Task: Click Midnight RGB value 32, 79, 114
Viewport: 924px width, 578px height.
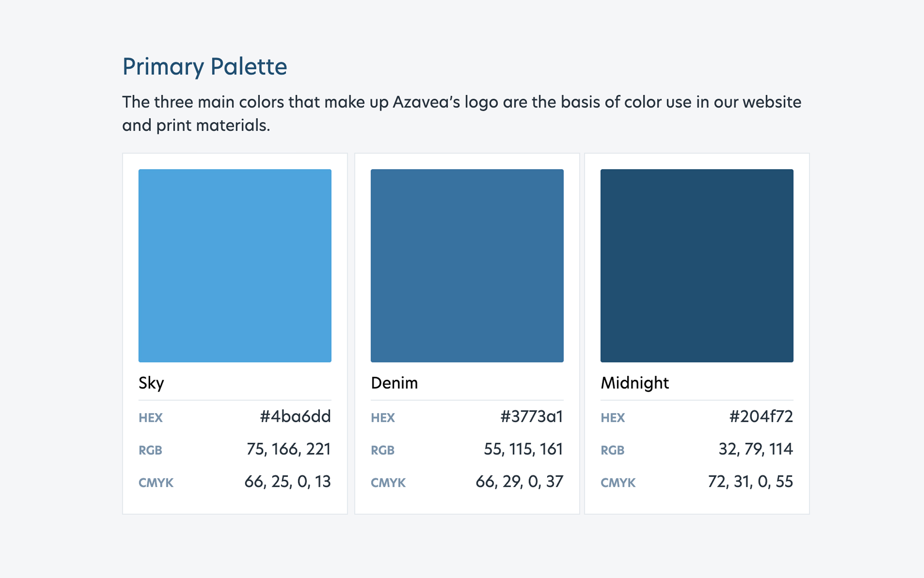Action: tap(755, 449)
